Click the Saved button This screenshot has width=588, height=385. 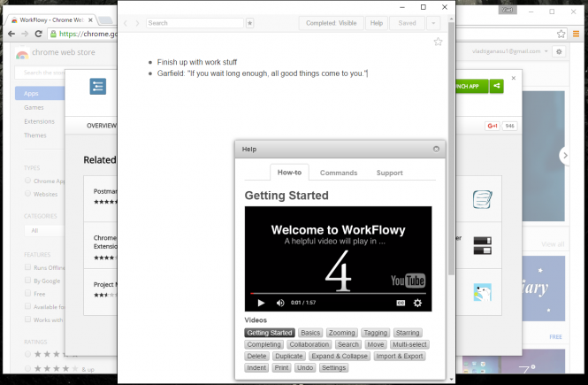pos(407,23)
